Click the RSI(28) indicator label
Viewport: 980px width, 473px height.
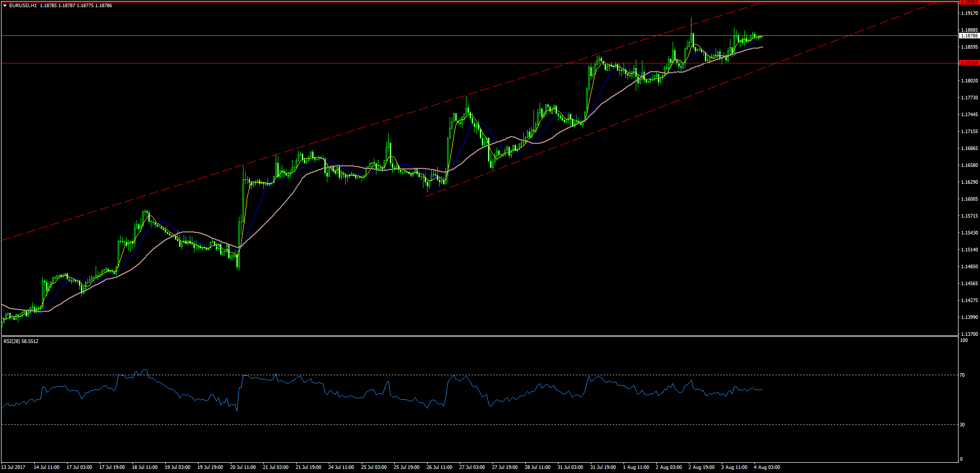tap(21, 341)
